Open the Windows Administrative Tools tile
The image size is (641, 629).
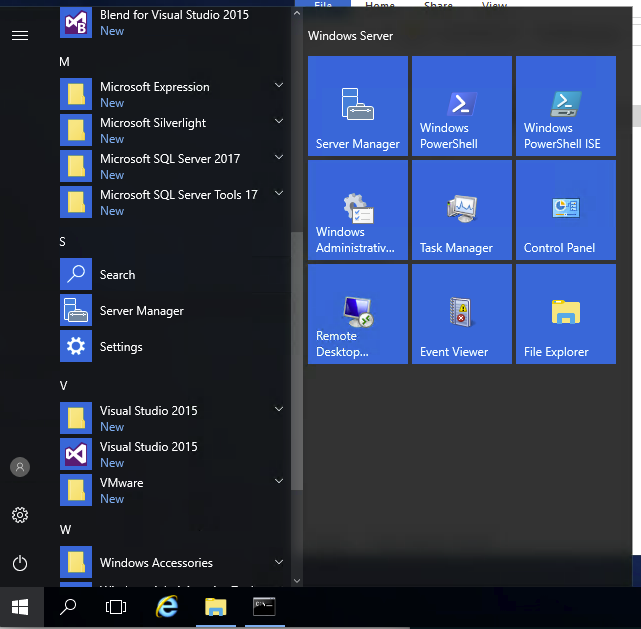(358, 210)
